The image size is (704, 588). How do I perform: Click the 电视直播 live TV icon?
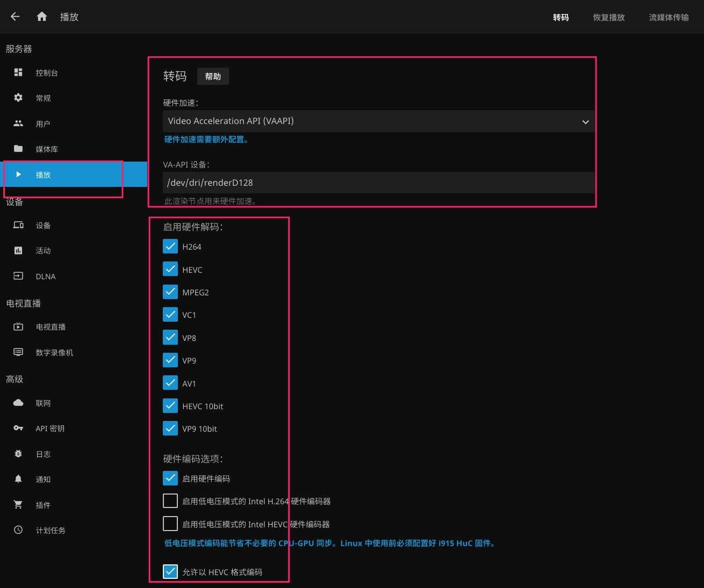(18, 326)
